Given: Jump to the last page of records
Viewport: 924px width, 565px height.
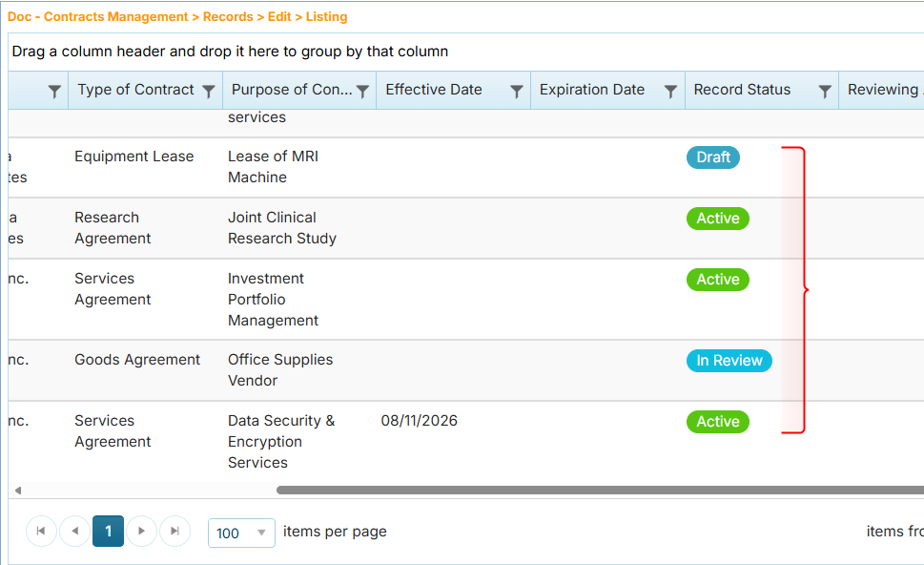Looking at the screenshot, I should [x=175, y=532].
